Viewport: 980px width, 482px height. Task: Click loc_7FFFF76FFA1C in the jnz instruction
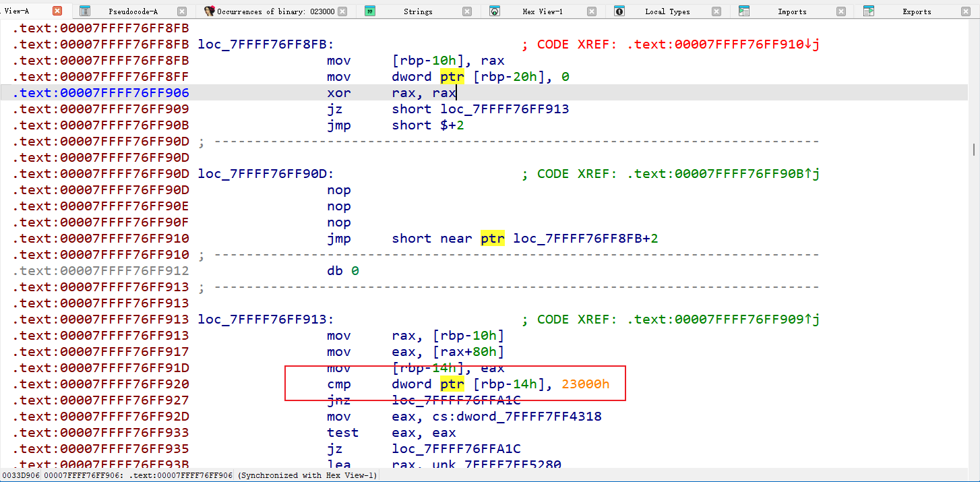pos(456,400)
